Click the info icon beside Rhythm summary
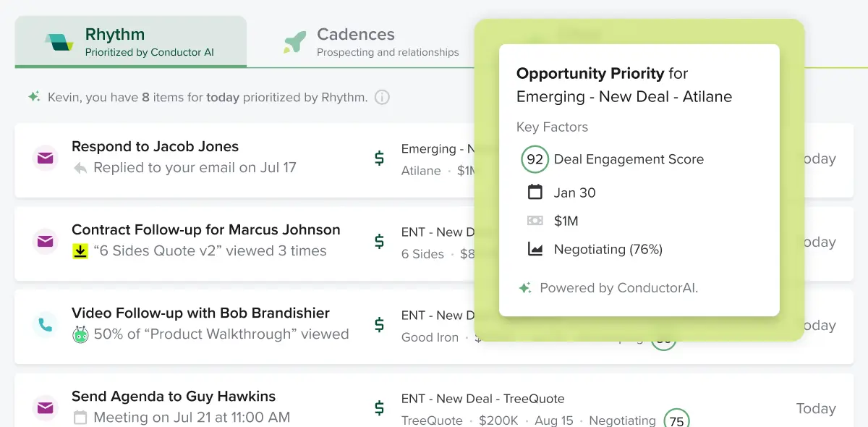868x427 pixels. [382, 97]
